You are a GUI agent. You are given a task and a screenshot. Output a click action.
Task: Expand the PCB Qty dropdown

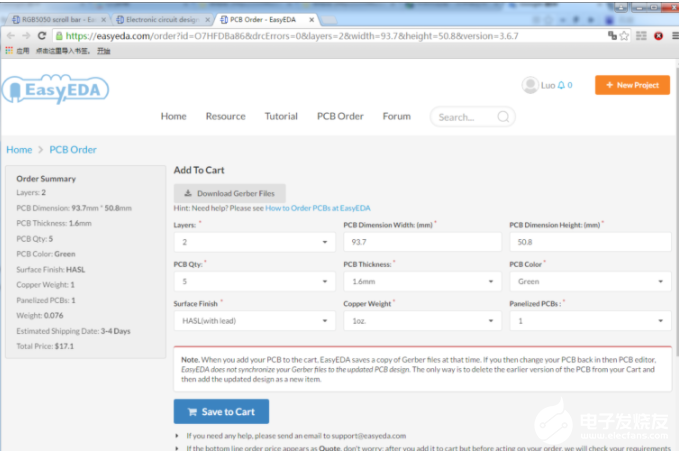[x=255, y=282]
